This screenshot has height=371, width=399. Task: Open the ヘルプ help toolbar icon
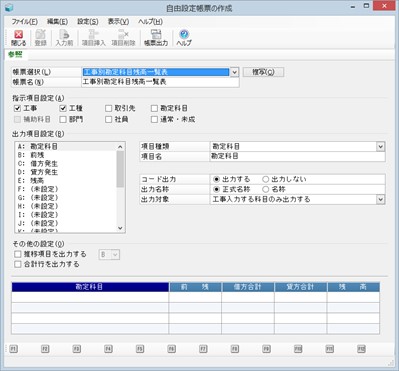coord(184,38)
